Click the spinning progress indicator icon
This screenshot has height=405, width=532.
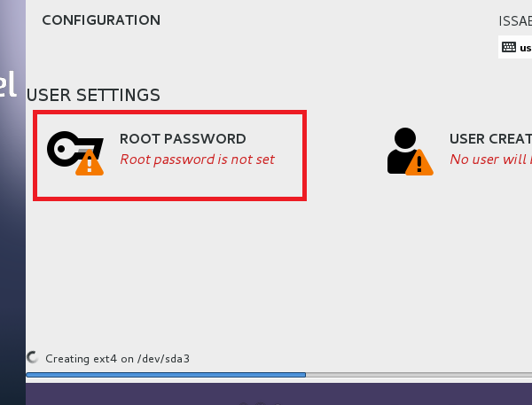tap(34, 358)
